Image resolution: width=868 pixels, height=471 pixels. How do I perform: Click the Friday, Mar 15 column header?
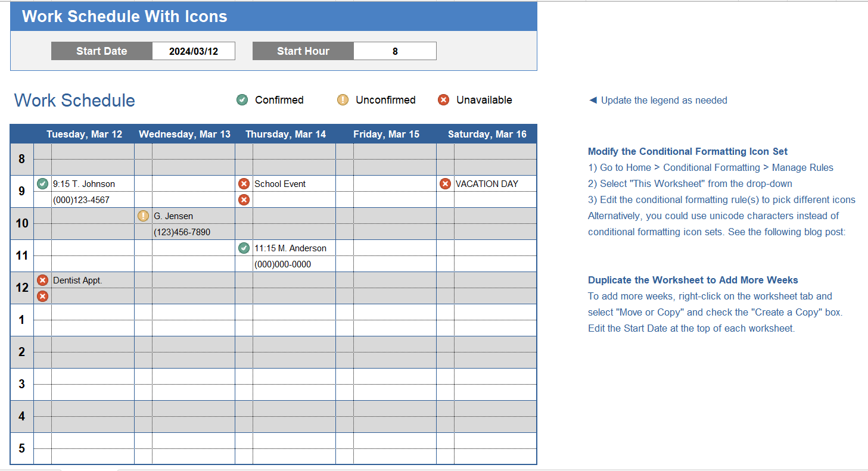pyautogui.click(x=386, y=135)
